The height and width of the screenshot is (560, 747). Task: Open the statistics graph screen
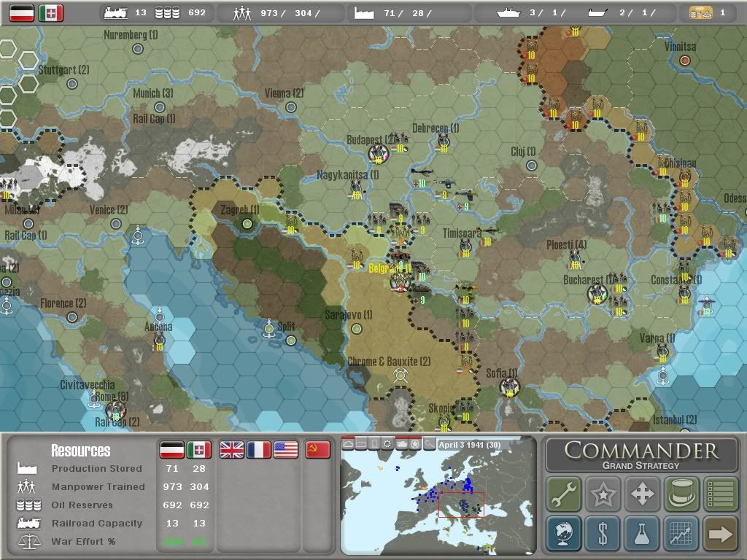point(681,533)
